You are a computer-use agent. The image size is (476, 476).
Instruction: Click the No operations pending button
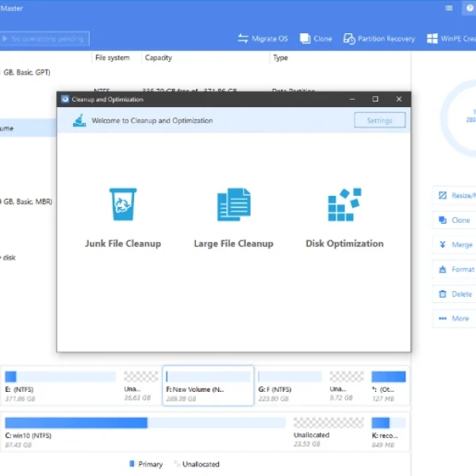pos(44,39)
